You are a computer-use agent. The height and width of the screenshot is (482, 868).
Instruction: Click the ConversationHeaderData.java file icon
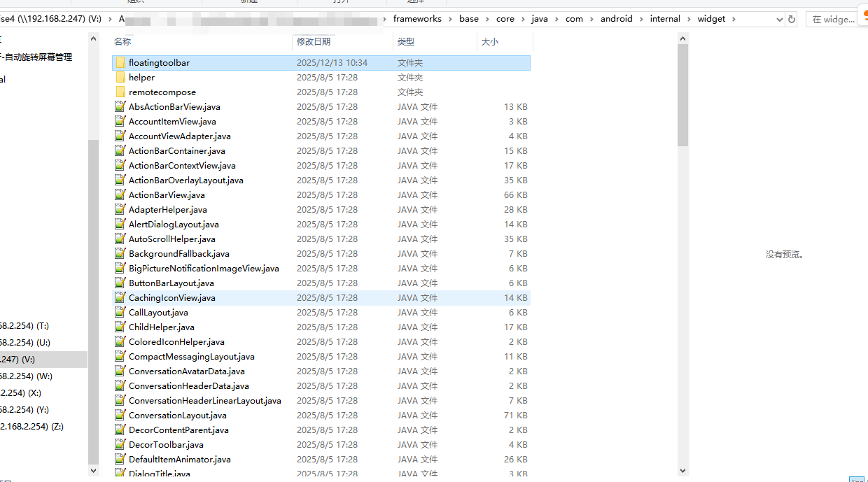pyautogui.click(x=120, y=386)
